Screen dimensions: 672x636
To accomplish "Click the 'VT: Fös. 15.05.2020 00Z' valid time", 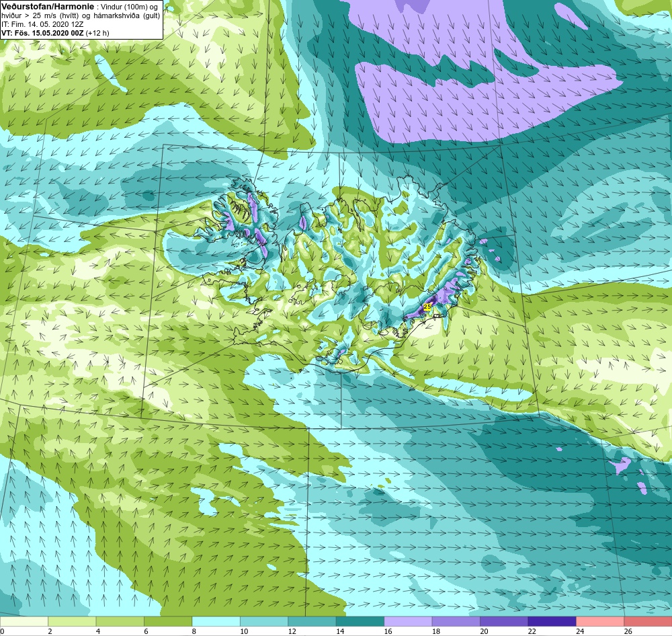I will coord(42,33).
